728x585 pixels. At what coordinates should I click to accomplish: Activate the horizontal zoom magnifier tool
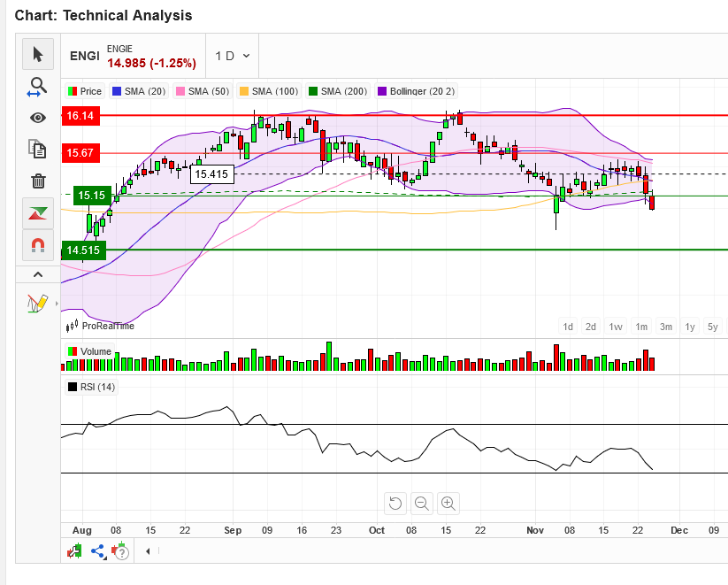[38, 87]
